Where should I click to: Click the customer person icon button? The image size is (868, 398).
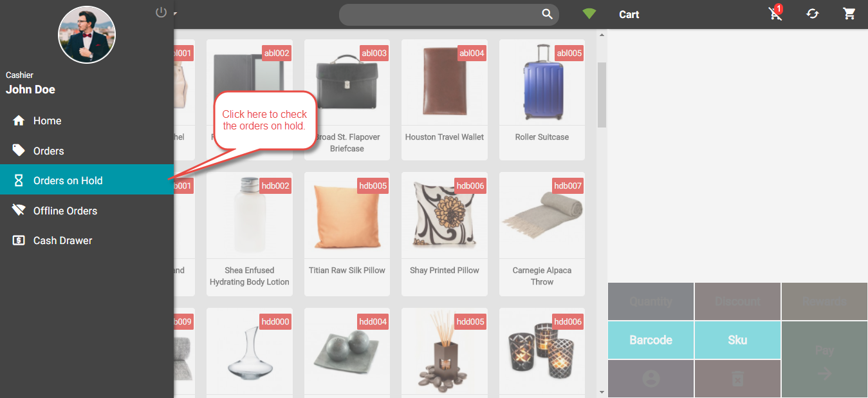[651, 379]
